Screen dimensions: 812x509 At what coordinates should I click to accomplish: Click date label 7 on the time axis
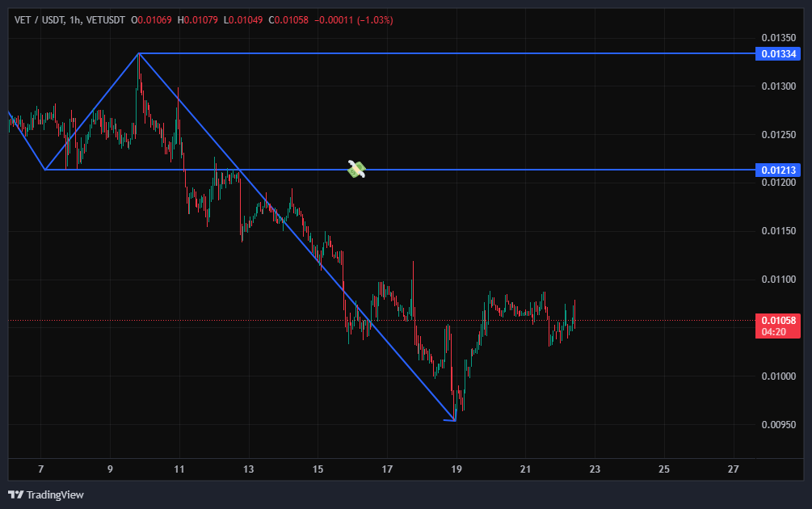pyautogui.click(x=40, y=469)
